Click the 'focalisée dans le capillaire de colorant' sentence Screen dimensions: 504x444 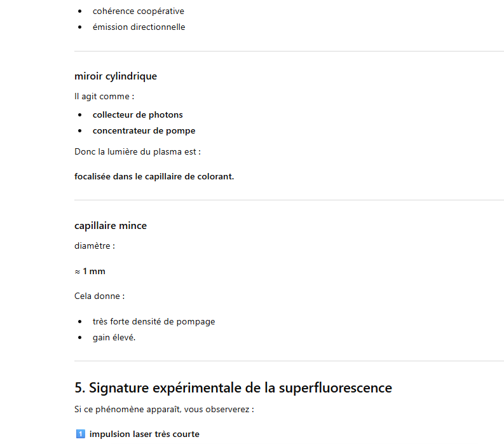click(154, 176)
